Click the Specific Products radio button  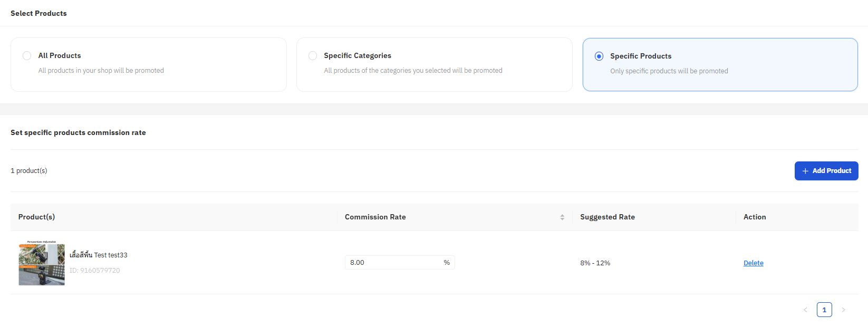tap(599, 56)
